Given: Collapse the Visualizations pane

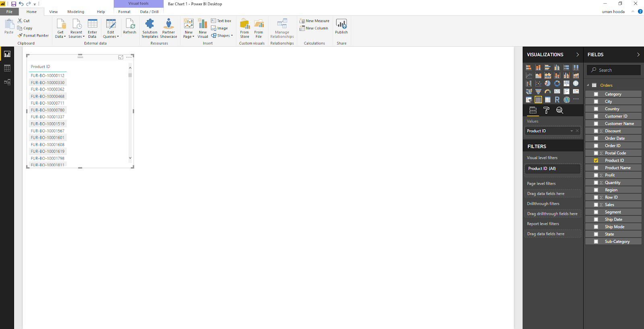Looking at the screenshot, I should coord(578,55).
